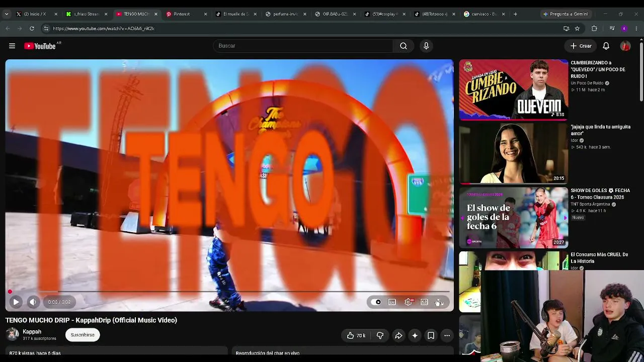The height and width of the screenshot is (362, 644).
Task: Open YouTube notifications bell
Action: tap(606, 46)
